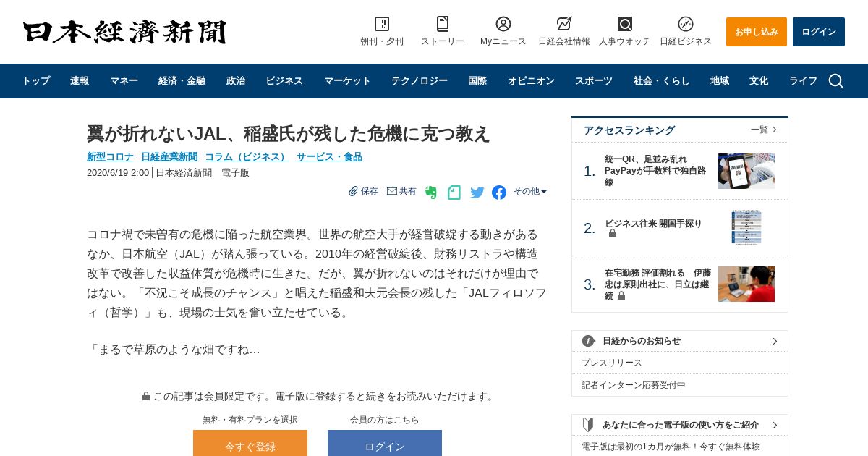
Task: Click the 日経からのお知らせ info icon
Action: (x=589, y=341)
